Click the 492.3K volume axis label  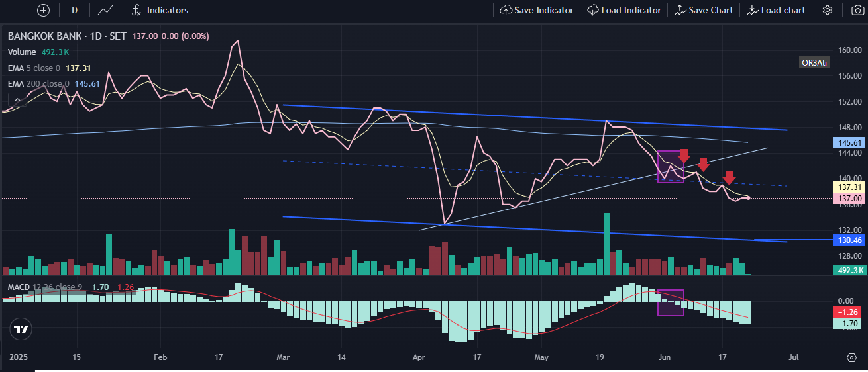coord(849,270)
